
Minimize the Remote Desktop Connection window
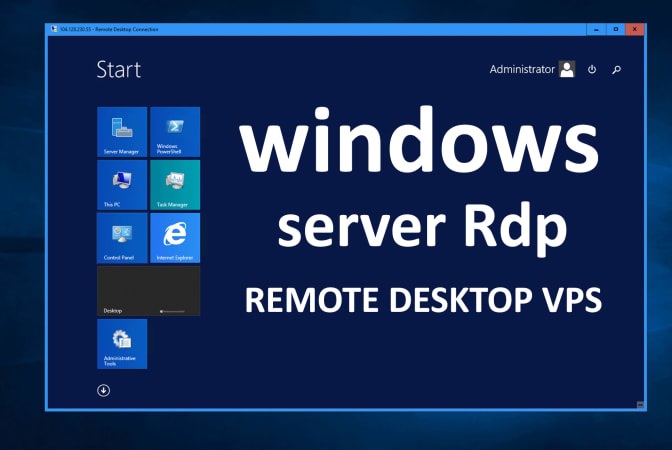click(596, 29)
